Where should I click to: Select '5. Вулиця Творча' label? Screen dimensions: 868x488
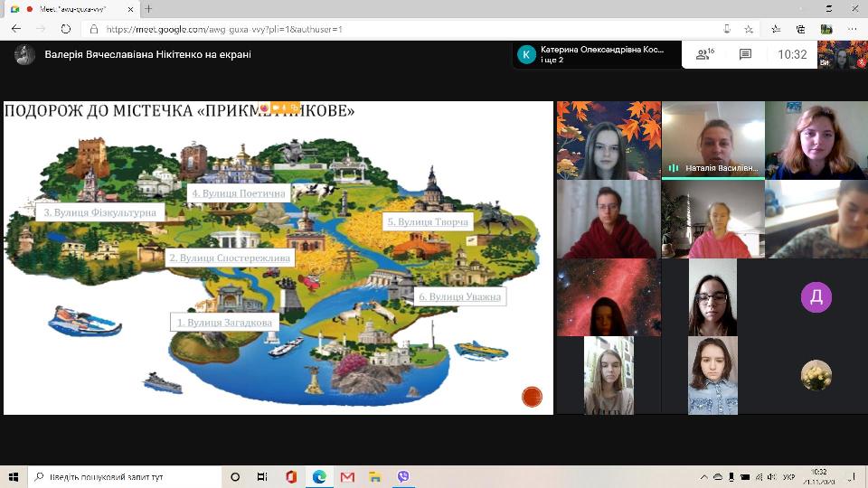428,221
